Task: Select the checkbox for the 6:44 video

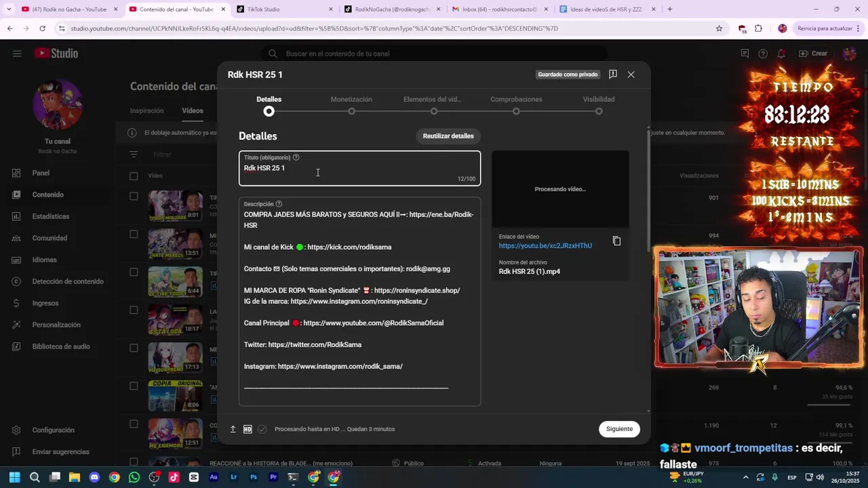Action: 134,272
